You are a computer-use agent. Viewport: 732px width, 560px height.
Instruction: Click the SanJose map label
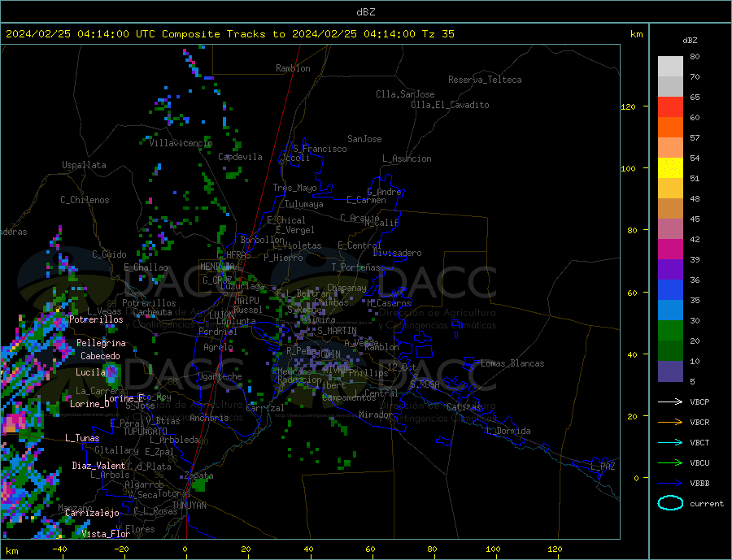(364, 139)
